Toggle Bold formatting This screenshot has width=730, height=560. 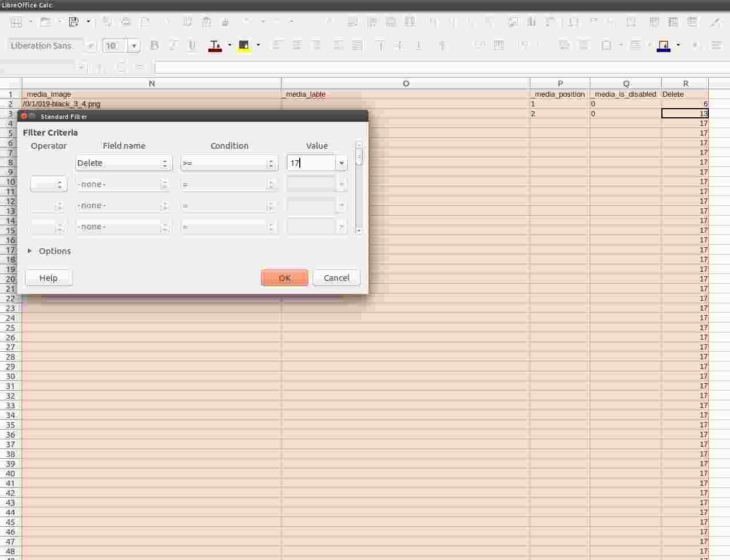tap(154, 45)
